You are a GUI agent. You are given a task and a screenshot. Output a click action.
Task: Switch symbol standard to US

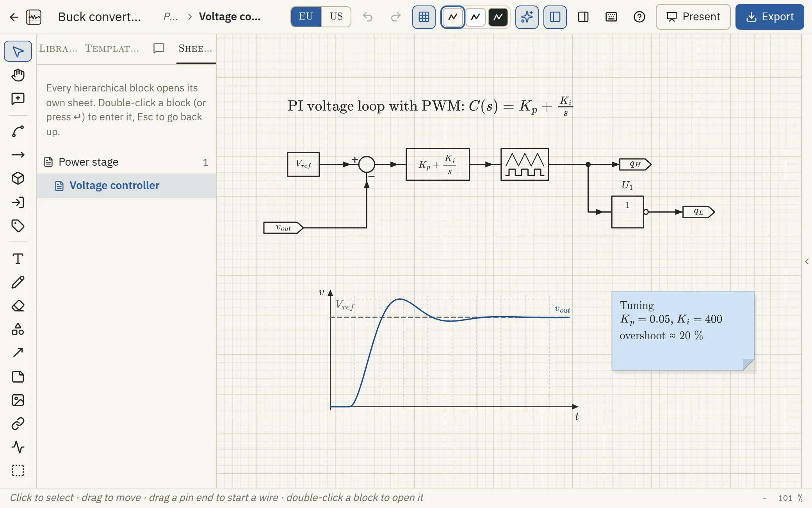pyautogui.click(x=336, y=17)
